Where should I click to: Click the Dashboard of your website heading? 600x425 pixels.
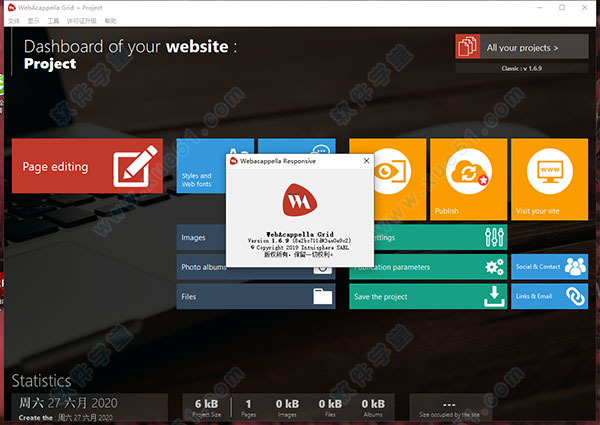[130, 47]
